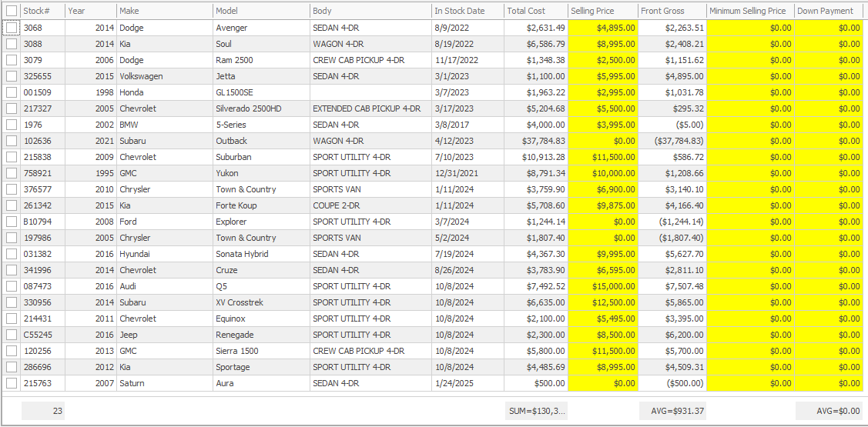
Task: Select stock number 215838 cell
Action: 42,157
